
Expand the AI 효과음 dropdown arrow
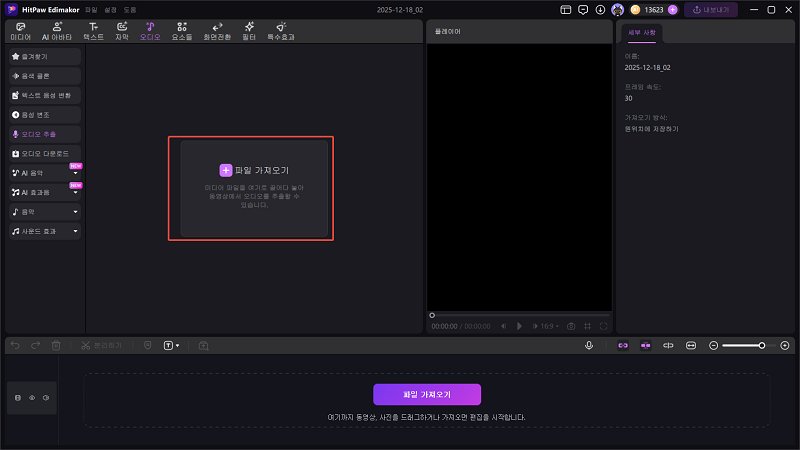76,193
